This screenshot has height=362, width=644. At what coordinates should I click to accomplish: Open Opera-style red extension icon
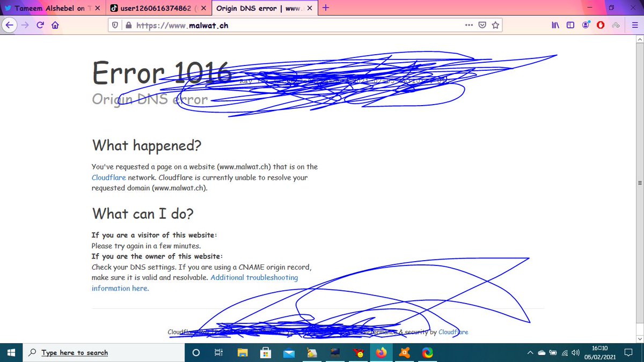601,25
